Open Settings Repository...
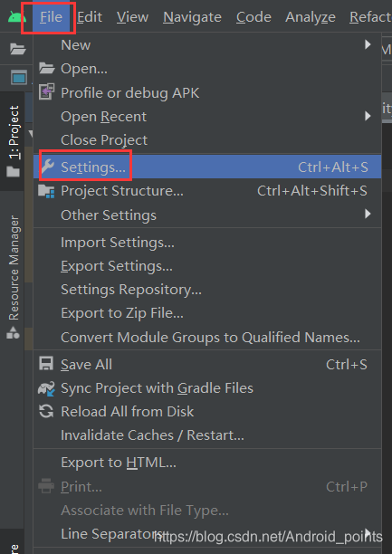 tap(207, 290)
